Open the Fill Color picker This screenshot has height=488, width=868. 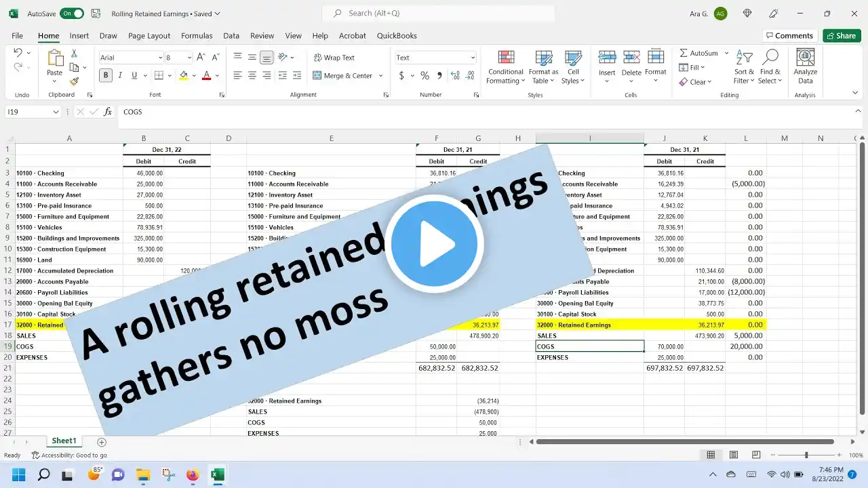pyautogui.click(x=183, y=76)
